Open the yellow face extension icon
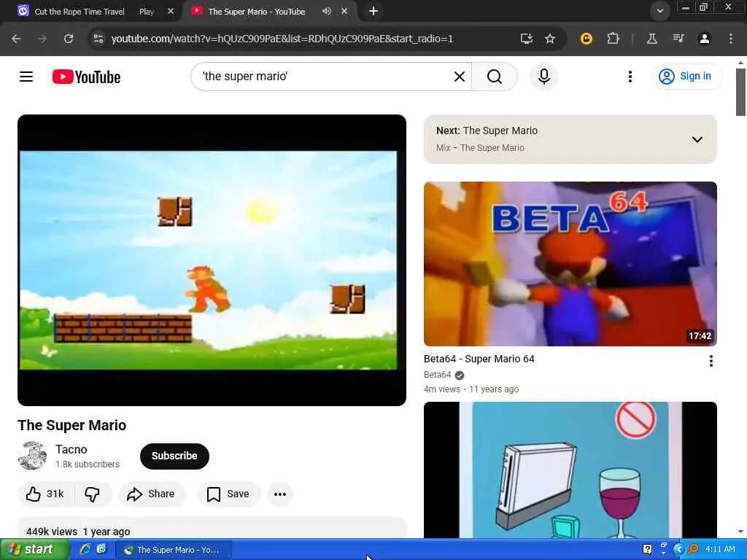Viewport: 747px width, 560px height. (x=587, y=39)
